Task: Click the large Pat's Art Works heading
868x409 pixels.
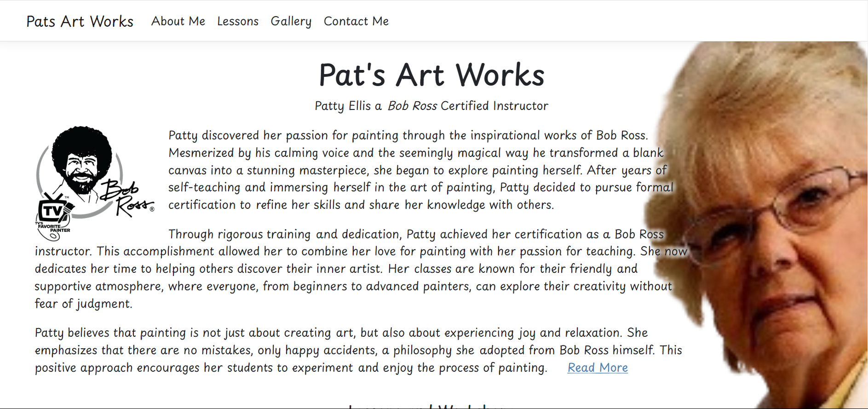Action: pyautogui.click(x=431, y=75)
